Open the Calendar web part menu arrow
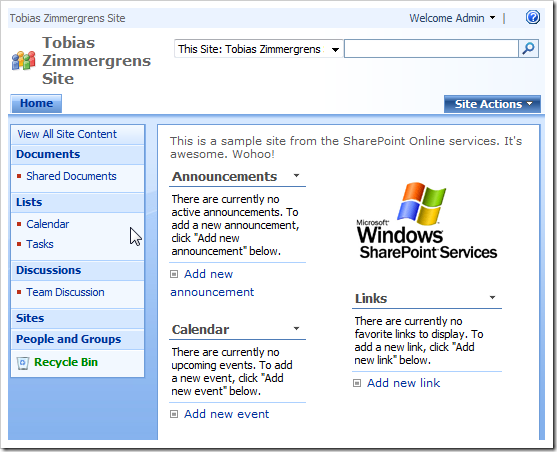557x452 pixels. click(296, 329)
